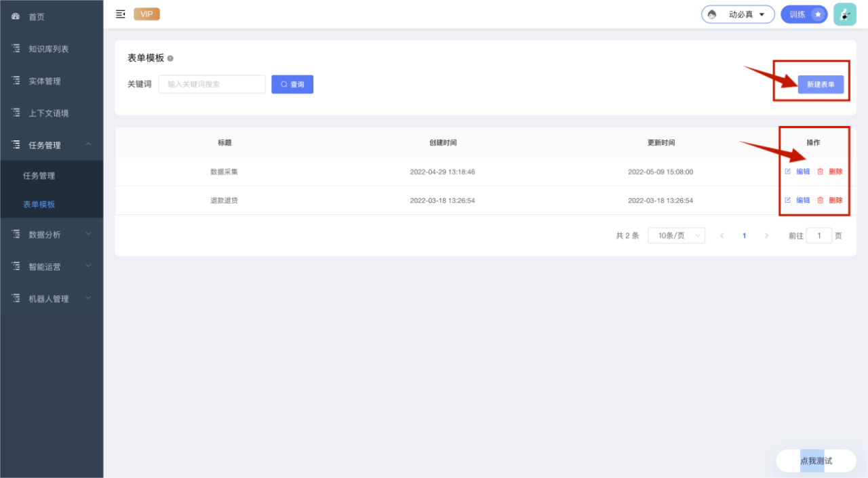Click the sidebar collapse hamburger icon

121,14
